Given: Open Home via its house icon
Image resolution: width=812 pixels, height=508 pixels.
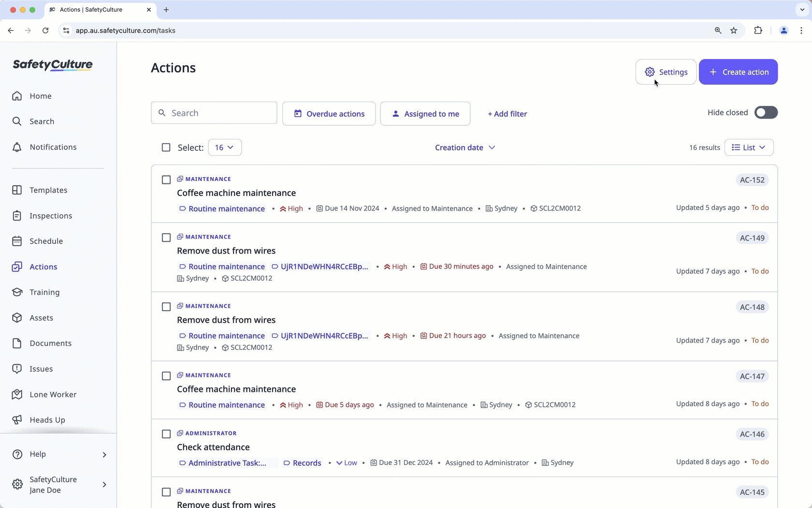Looking at the screenshot, I should [x=17, y=96].
